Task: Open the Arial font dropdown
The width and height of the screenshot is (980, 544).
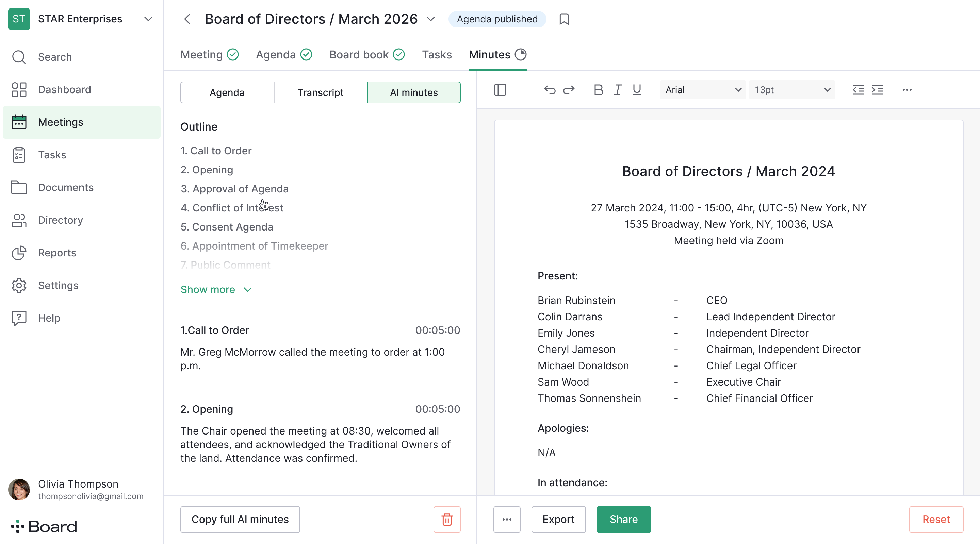Action: pos(702,90)
